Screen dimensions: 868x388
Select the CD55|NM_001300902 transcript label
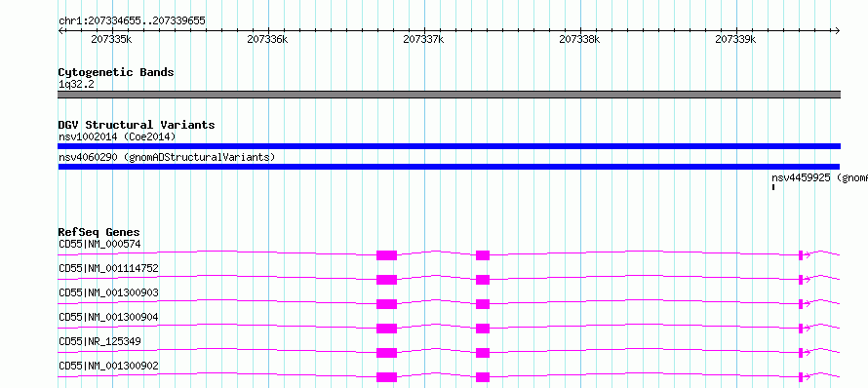tap(108, 366)
